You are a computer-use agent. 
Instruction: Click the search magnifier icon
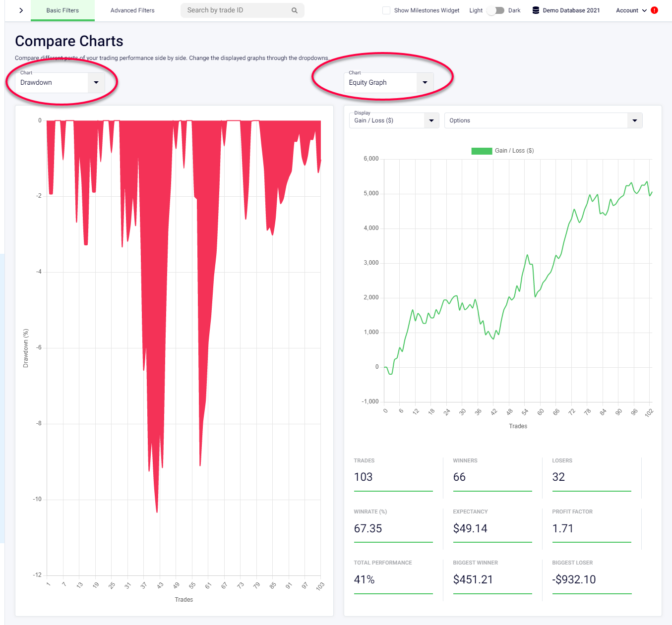coord(295,10)
